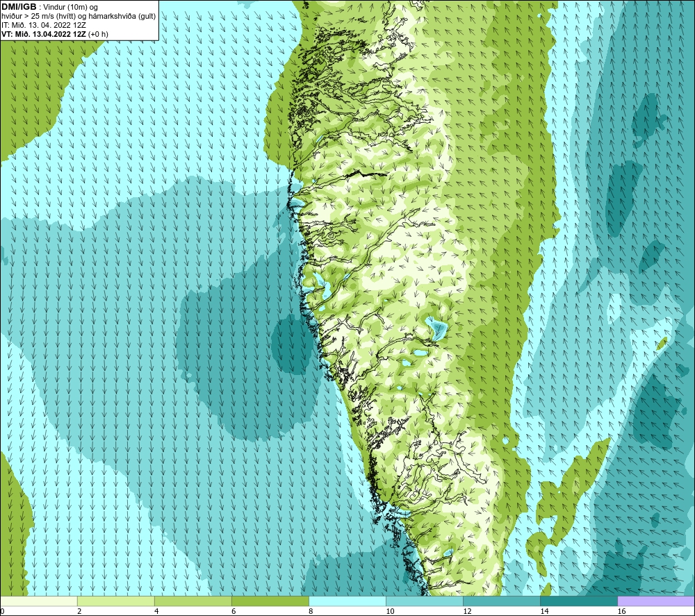Click the legend label '8'
The image size is (695, 616).
311,611
